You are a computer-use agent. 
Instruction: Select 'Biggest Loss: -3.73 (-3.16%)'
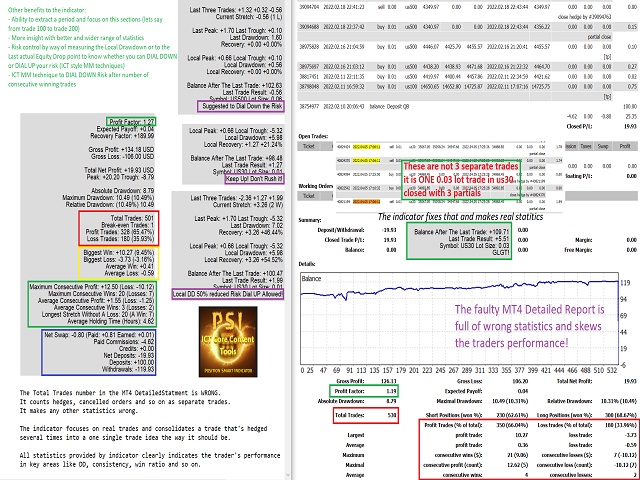[x=118, y=260]
